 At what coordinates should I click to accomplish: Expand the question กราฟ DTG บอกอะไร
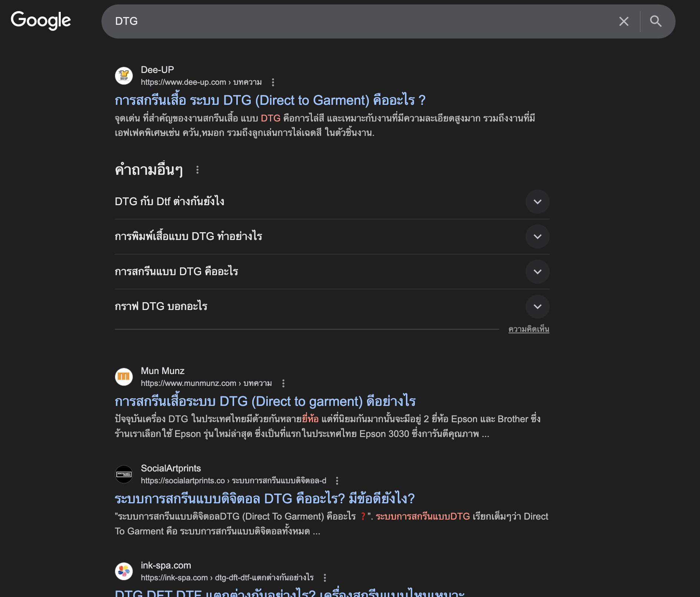coord(537,307)
